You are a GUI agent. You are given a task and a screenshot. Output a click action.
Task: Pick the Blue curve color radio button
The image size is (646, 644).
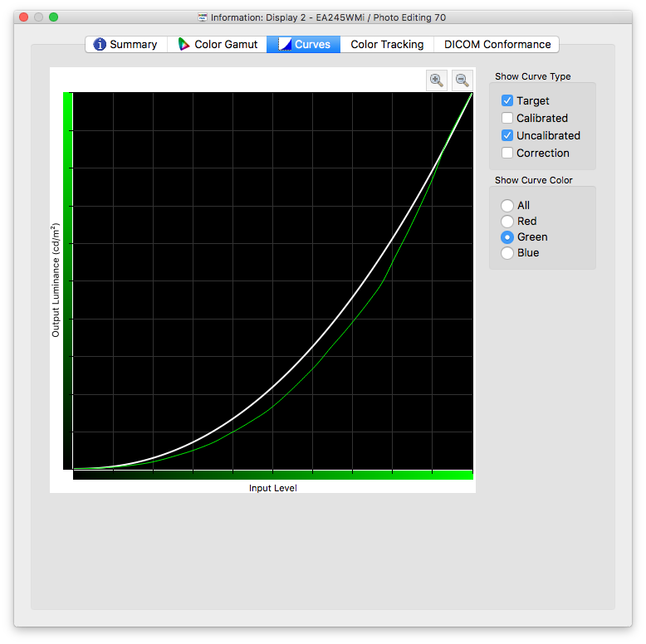tap(507, 253)
